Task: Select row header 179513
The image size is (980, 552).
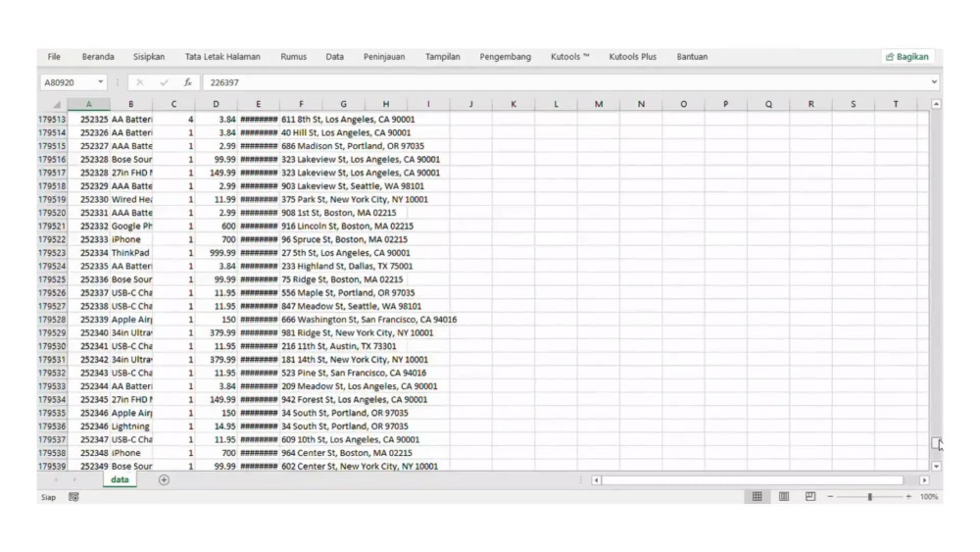Action: click(x=52, y=119)
